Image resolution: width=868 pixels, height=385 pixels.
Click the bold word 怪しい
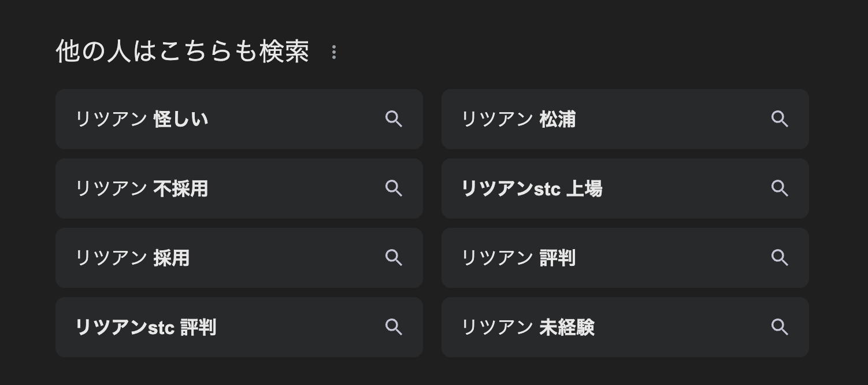(180, 120)
